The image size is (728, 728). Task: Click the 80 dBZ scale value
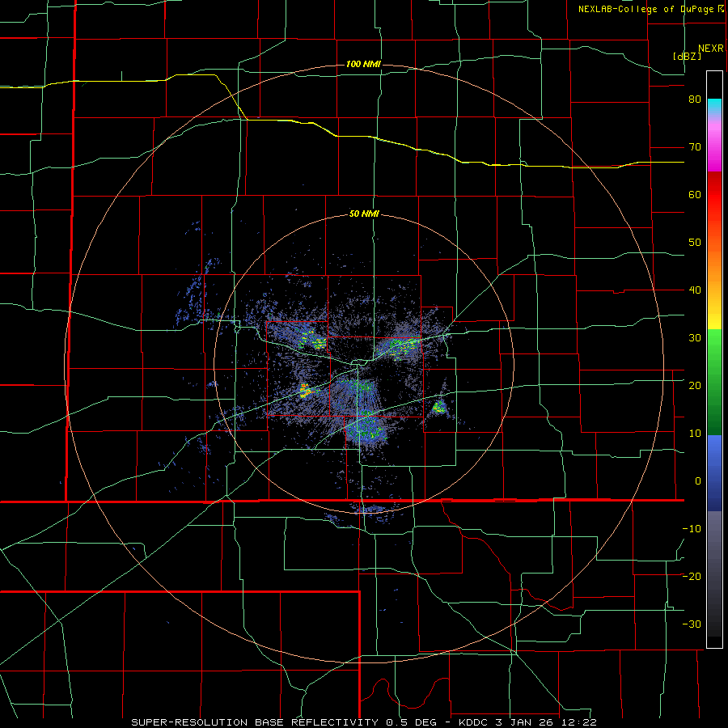695,99
